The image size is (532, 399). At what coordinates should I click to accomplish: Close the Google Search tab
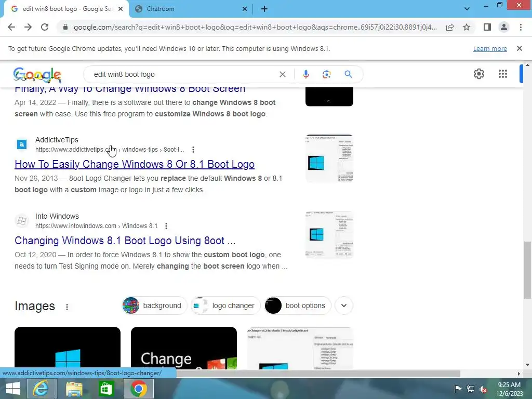(121, 9)
